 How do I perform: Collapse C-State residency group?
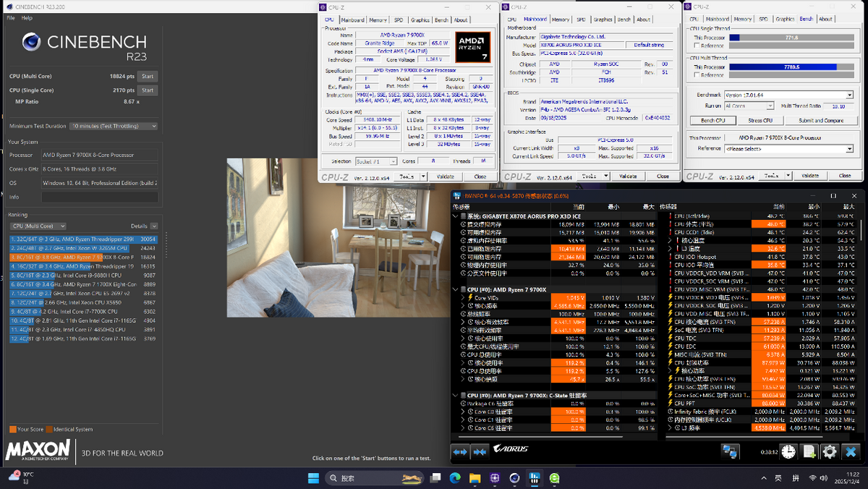[456, 395]
